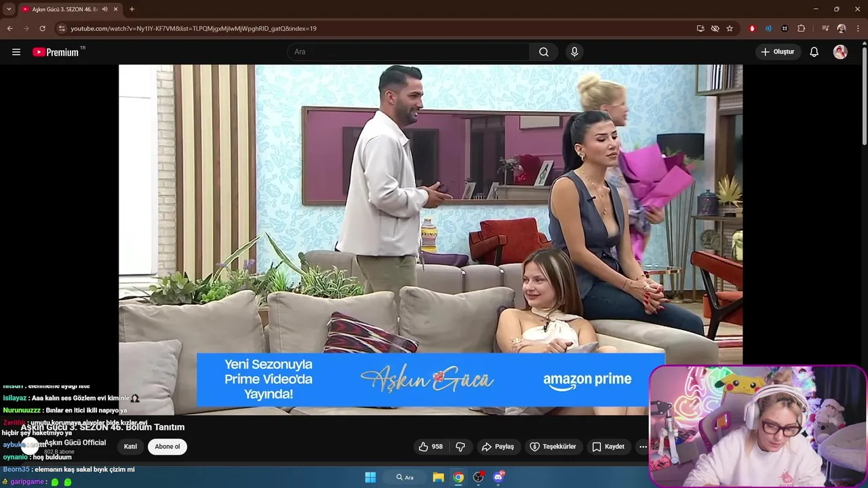Open a new browser tab

(132, 9)
